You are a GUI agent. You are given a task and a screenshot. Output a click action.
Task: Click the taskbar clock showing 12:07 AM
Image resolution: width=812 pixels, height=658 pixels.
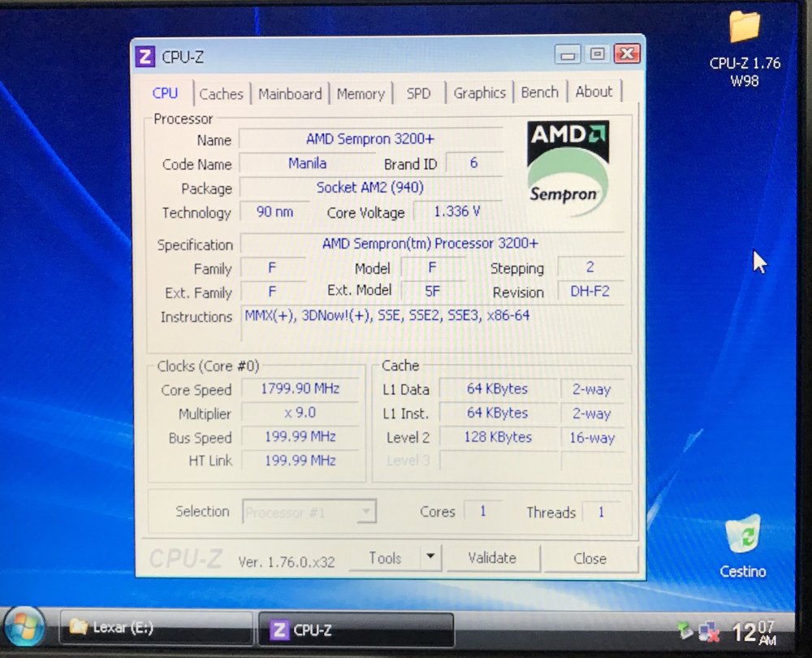click(756, 632)
